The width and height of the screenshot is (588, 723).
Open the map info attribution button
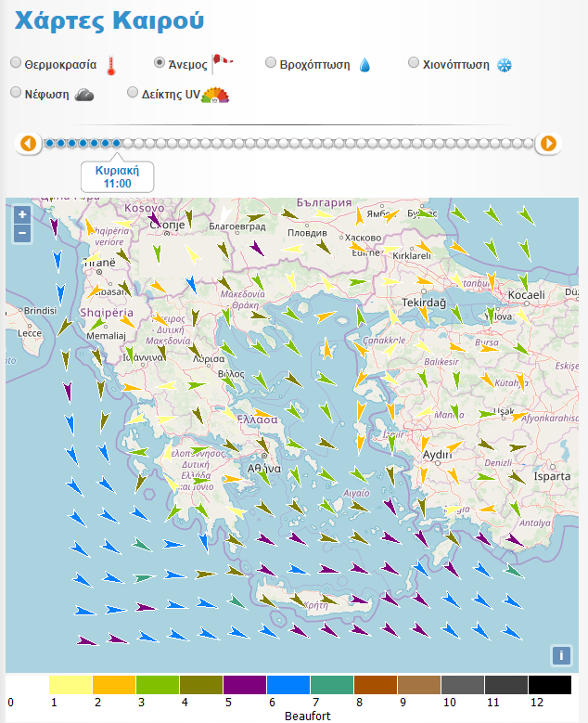(x=560, y=655)
